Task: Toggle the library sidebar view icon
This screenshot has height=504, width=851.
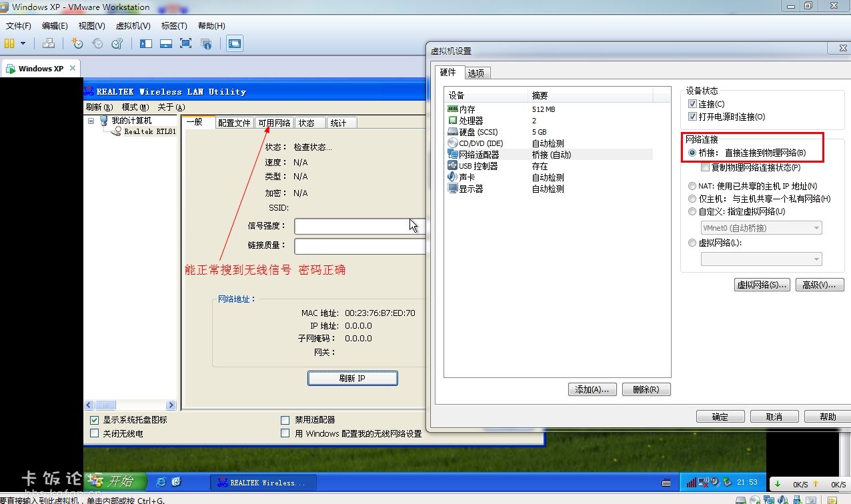Action: [x=146, y=43]
